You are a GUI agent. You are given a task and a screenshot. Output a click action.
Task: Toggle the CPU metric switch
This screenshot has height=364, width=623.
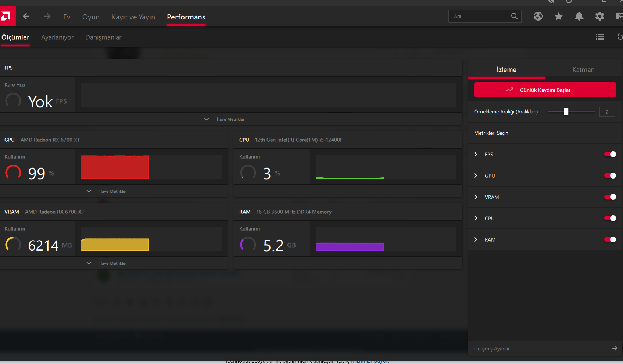[610, 218]
